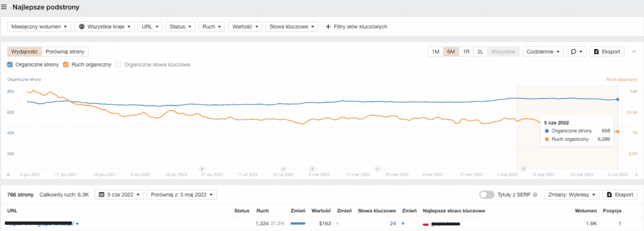The image size is (644, 231).
Task: Click the 24 keywords link in table
Action: [392, 223]
